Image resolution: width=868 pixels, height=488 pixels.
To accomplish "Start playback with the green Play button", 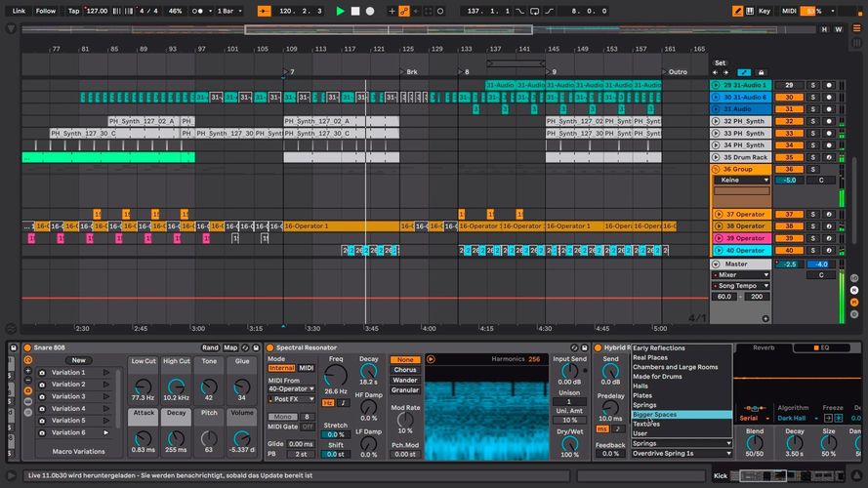I will [x=340, y=11].
